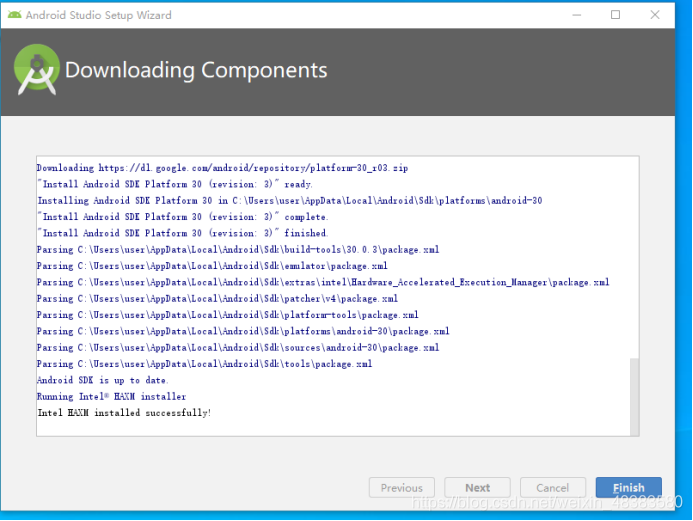Screen dimensions: 693x521
Task: Click 'Intel HAXM installed successfully!' line
Action: coord(124,413)
